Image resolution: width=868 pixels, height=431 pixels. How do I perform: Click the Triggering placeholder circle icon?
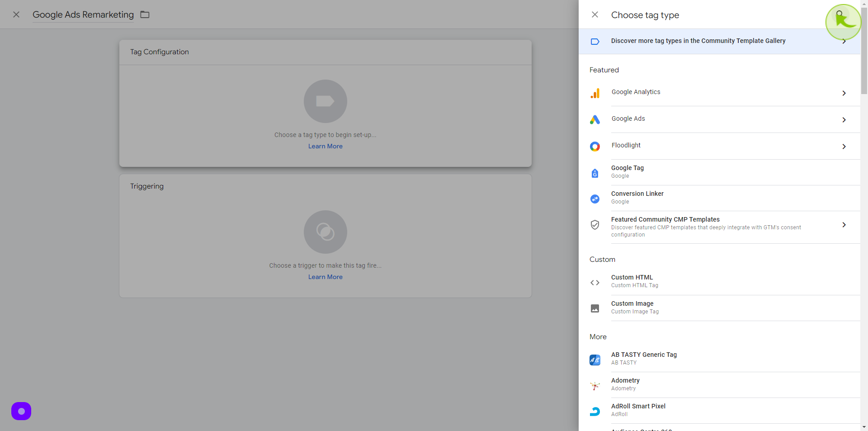point(325,232)
